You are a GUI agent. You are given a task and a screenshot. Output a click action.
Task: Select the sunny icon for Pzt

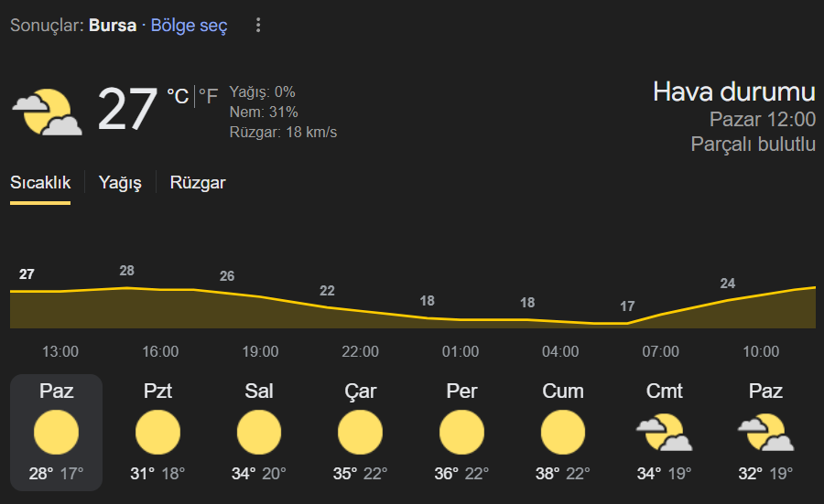(x=157, y=432)
